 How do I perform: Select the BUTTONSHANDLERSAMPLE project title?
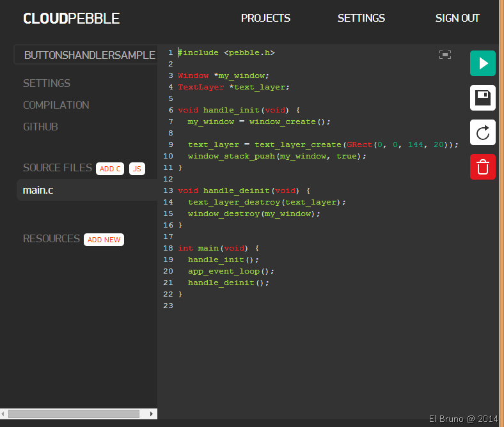[89, 56]
